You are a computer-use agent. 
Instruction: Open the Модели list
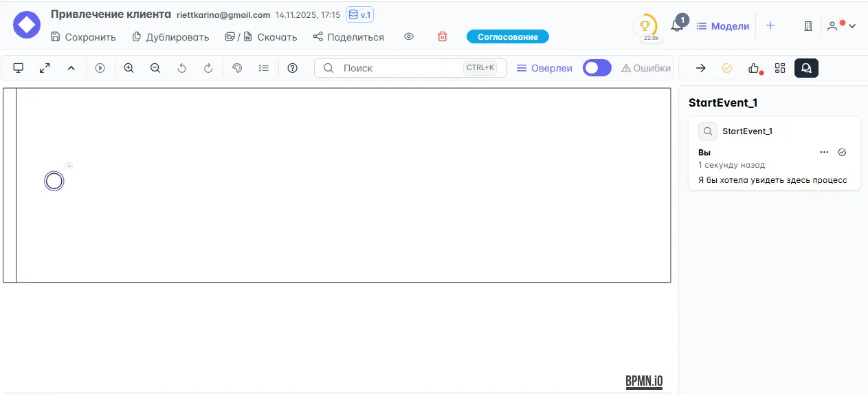coord(722,26)
